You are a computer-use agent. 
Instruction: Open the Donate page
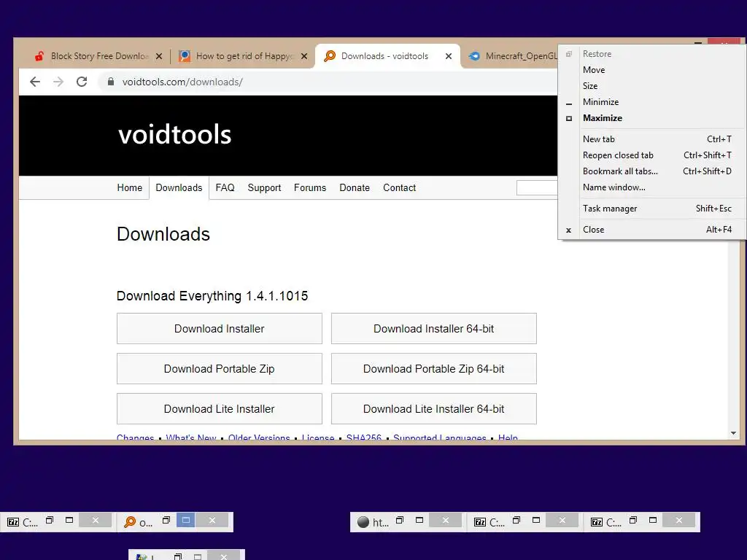(355, 187)
